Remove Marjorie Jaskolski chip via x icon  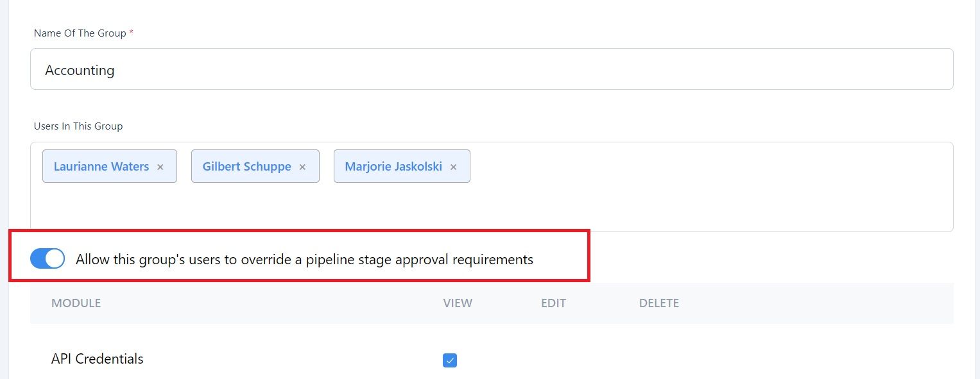(x=453, y=167)
